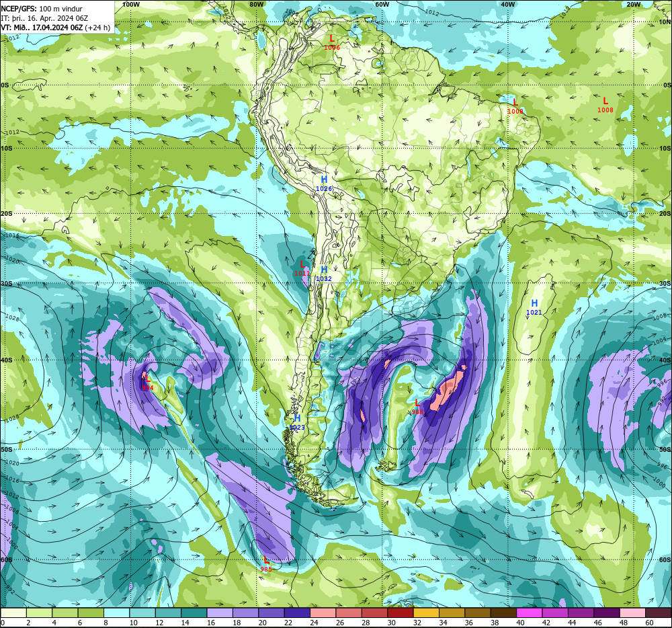Click the H 1026 high-pressure marker over Peru
The width and height of the screenshot is (672, 628).
(x=324, y=183)
